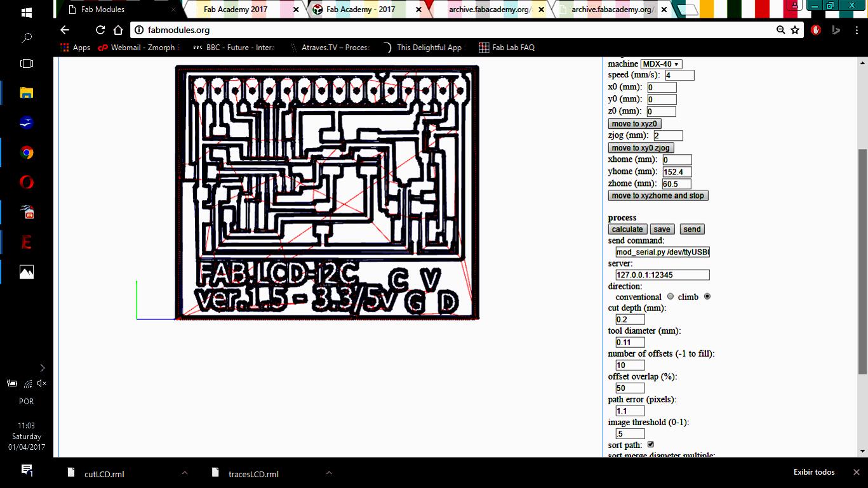
Task: Open the Wi-Fi network icon
Action: point(28,383)
